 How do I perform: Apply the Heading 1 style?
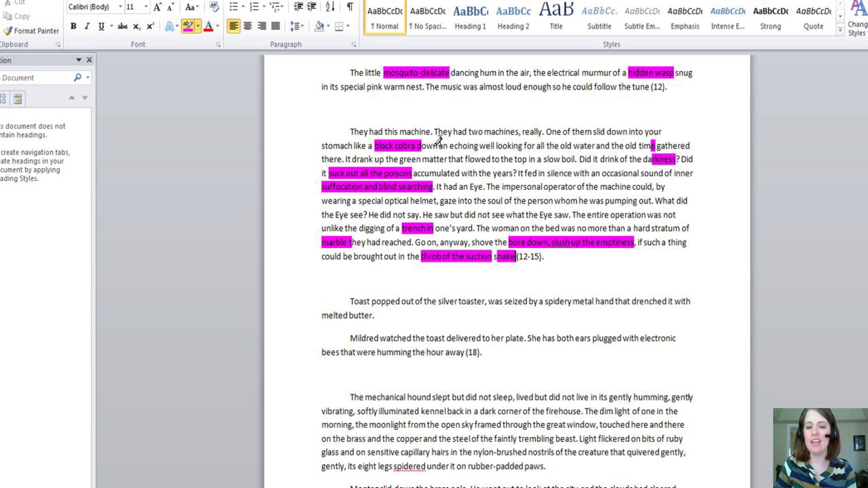(470, 17)
